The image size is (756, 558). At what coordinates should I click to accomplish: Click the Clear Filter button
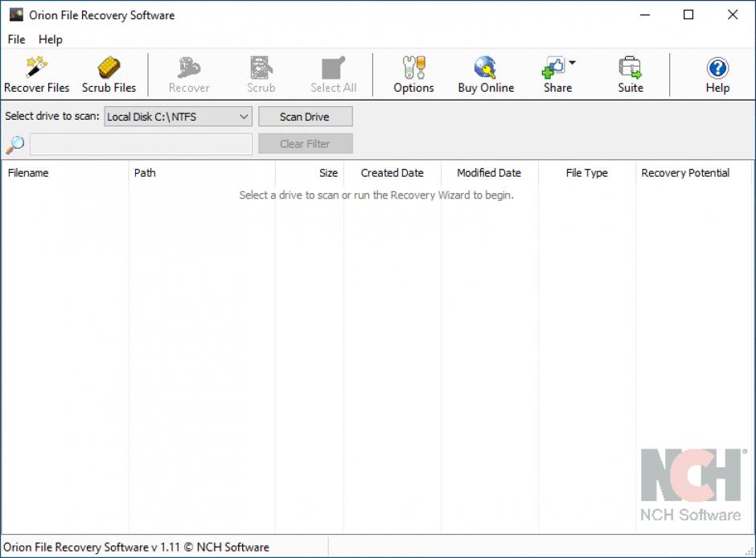tap(305, 144)
